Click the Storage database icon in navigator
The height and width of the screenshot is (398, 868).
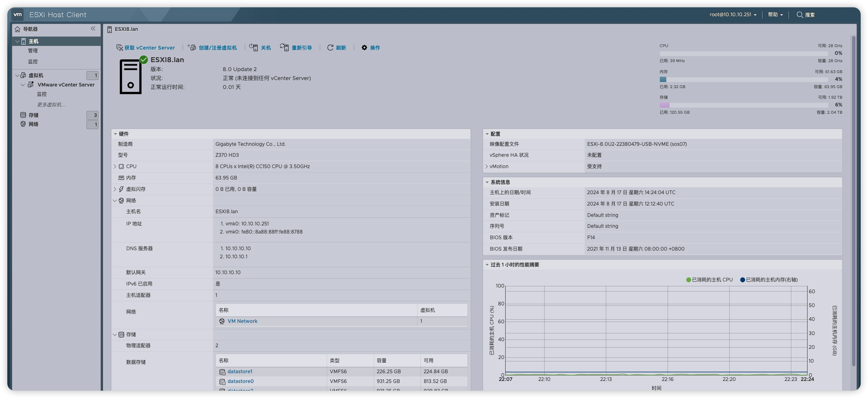[x=23, y=115]
